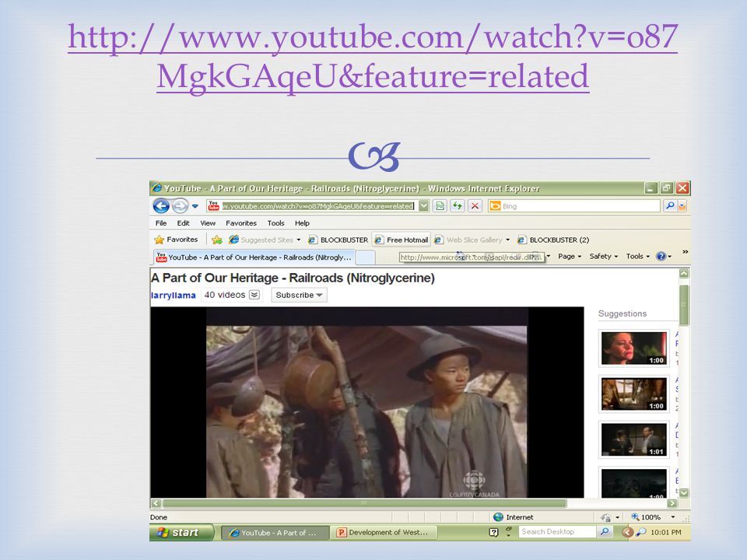Screen dimensions: 747x560
Task: Select the YouTube Railroads browser tab
Action: pyautogui.click(x=254, y=257)
